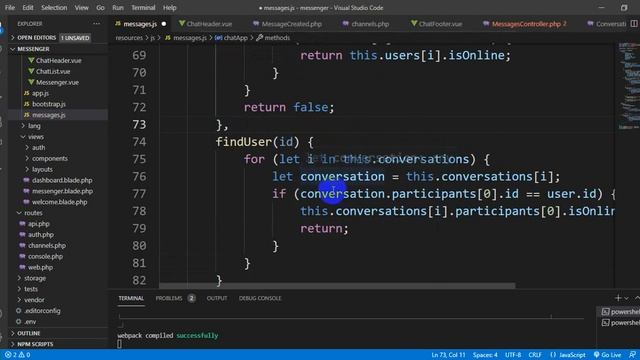Open Explorer more actions ellipsis
Screen dimensions: 640x360
(x=96, y=24)
